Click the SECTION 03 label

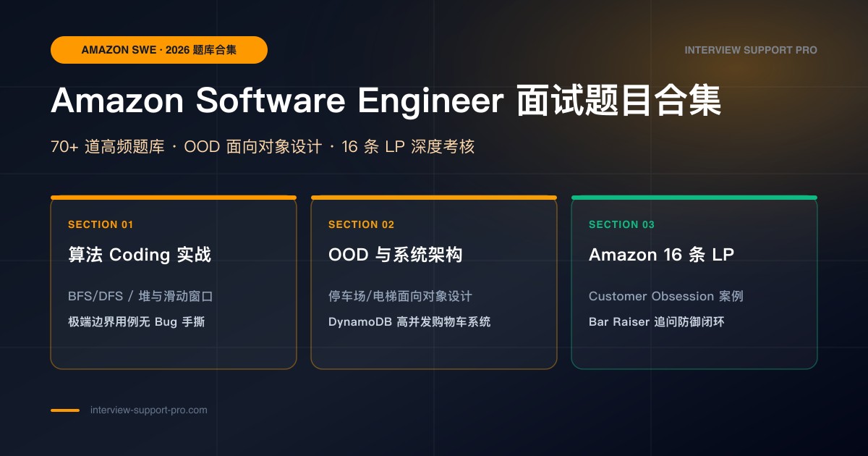[621, 224]
